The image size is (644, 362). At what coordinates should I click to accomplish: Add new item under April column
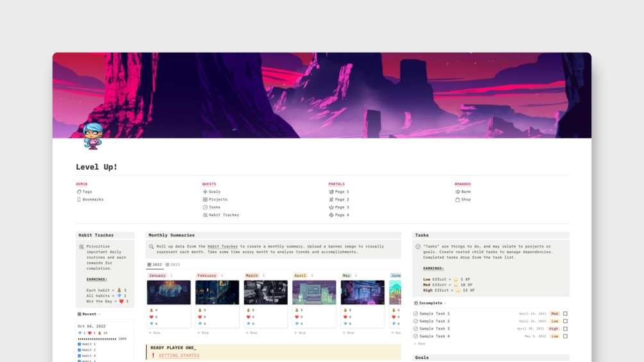coord(300,333)
